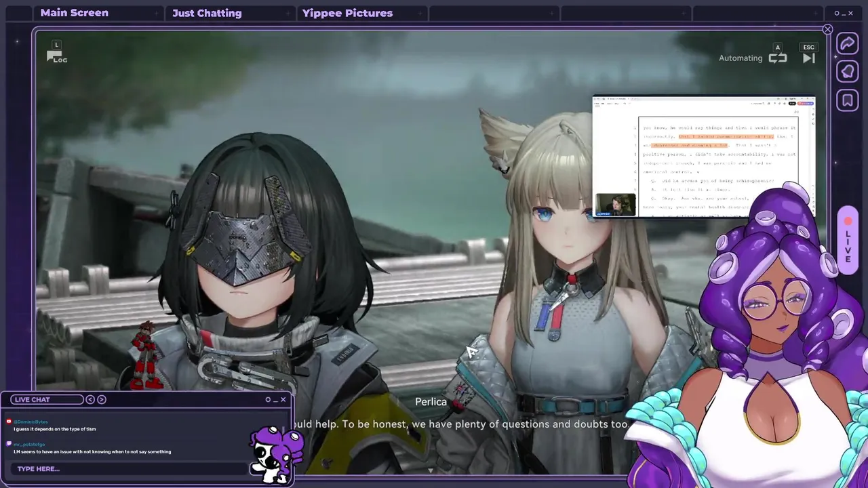The width and height of the screenshot is (868, 488).
Task: Click the top-bar circle window control
Action: 837,13
